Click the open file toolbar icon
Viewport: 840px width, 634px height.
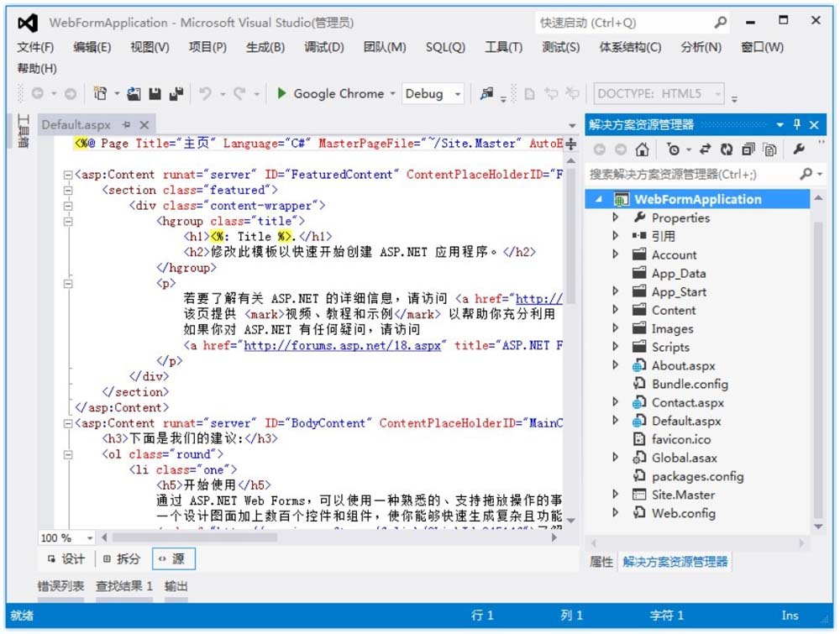click(134, 94)
